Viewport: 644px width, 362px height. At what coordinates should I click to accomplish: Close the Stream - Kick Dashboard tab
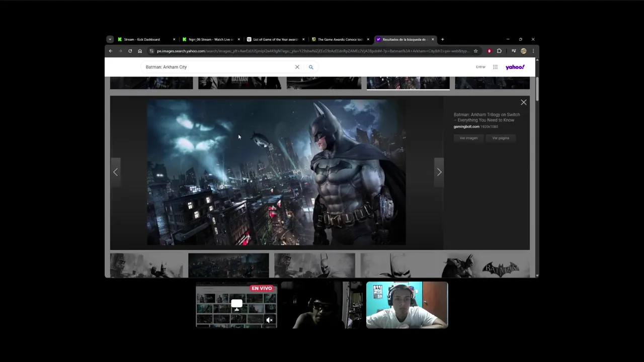(174, 39)
